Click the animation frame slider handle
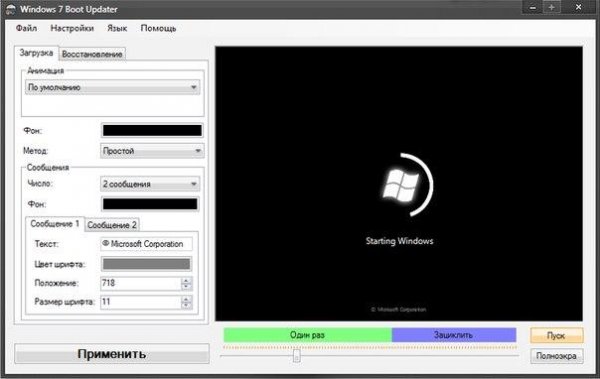This screenshot has width=600, height=379. (297, 356)
